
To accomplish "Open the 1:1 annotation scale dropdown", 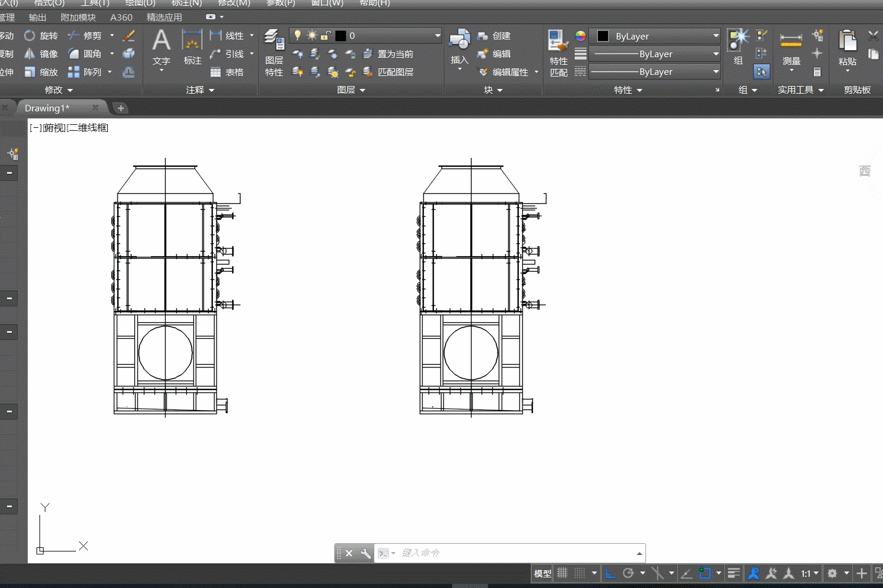I will tap(809, 573).
